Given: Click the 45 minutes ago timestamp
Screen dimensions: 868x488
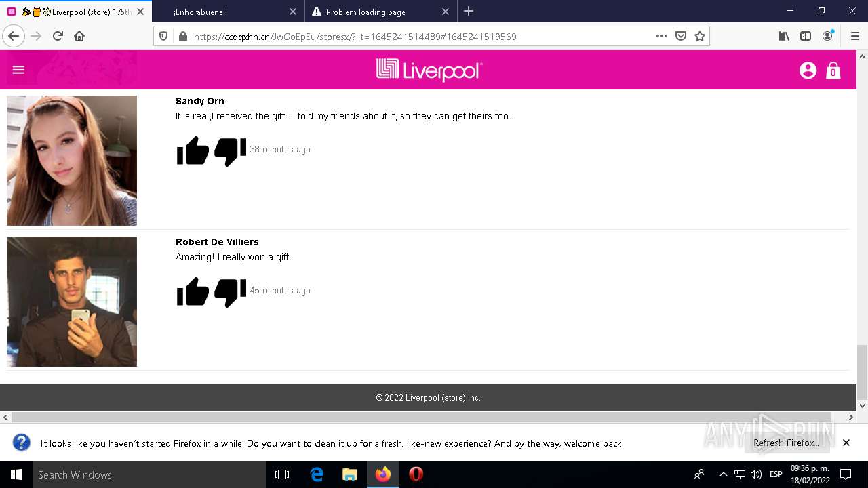Looking at the screenshot, I should (x=280, y=291).
